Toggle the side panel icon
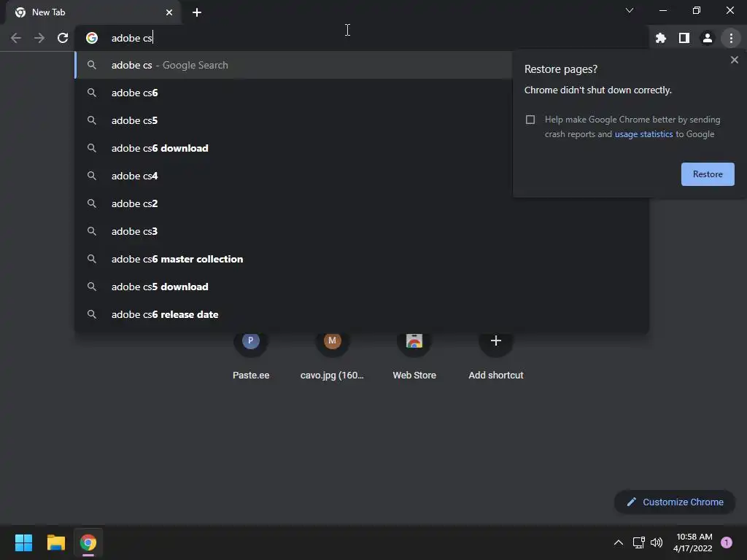 click(684, 38)
